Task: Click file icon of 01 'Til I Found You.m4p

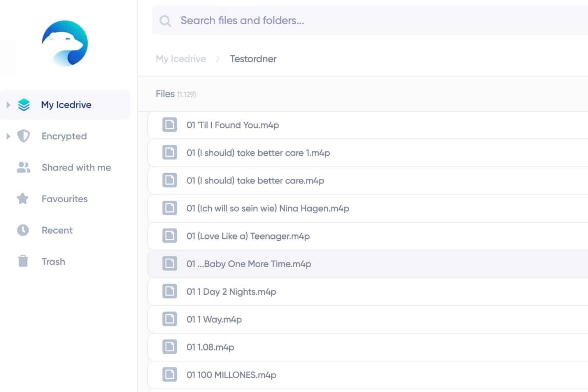Action: tap(170, 125)
